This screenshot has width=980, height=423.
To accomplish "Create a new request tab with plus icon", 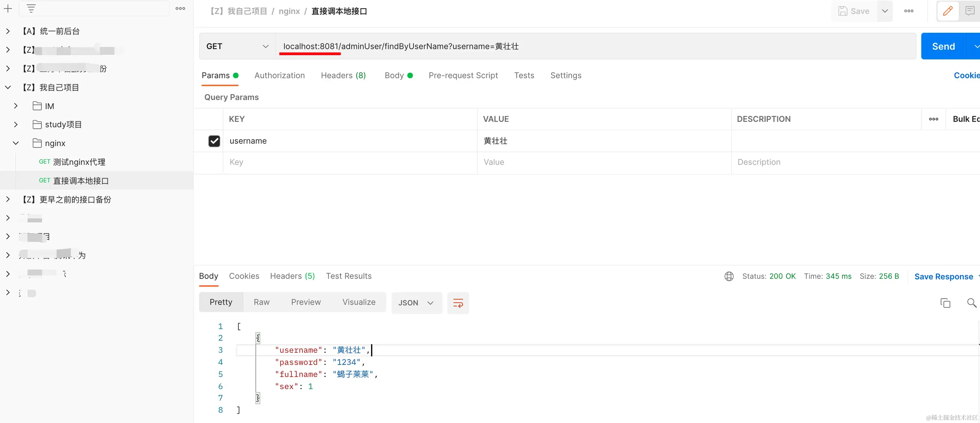I will click(x=7, y=8).
